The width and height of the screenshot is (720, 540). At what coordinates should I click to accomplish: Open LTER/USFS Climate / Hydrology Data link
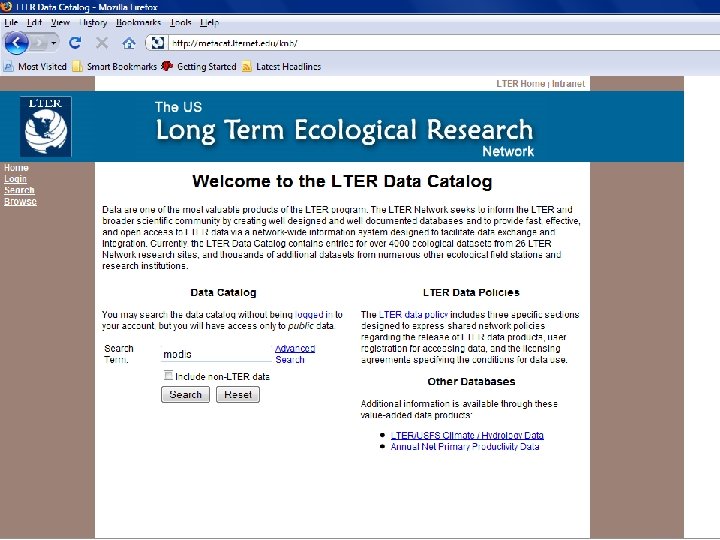click(x=467, y=435)
